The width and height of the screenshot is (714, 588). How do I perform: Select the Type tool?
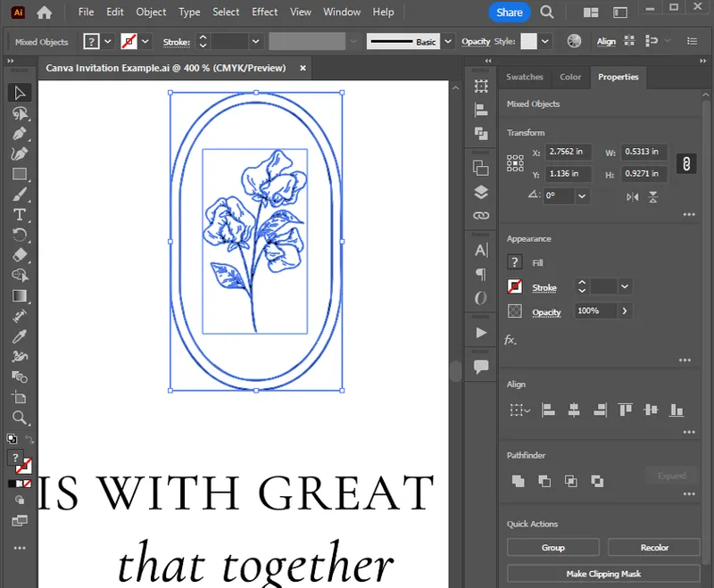[20, 214]
